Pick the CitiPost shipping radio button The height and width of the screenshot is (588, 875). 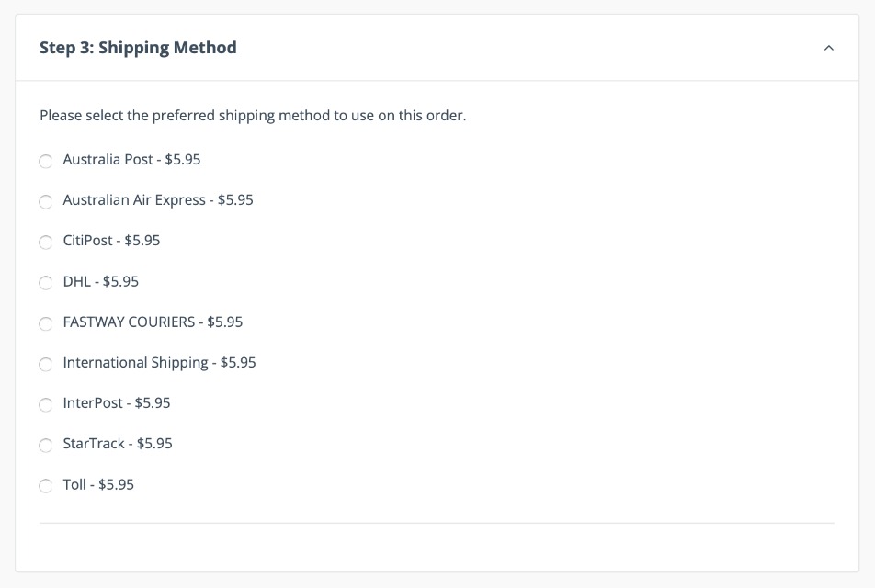coord(45,243)
